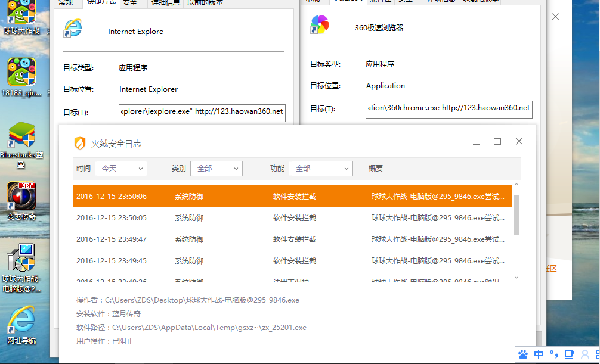The image size is (600, 364).
Task: Open the 18183_qiu game desktop icon
Action: click(x=21, y=73)
